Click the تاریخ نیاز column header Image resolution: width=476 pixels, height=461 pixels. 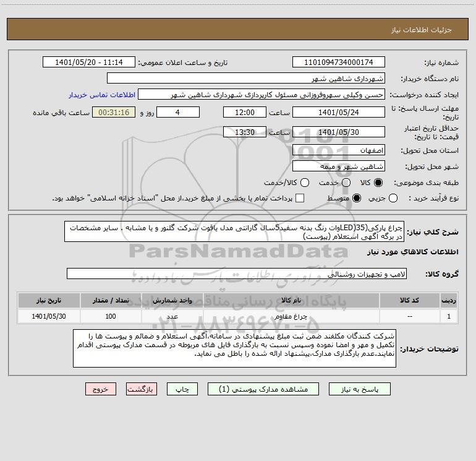[49, 300]
